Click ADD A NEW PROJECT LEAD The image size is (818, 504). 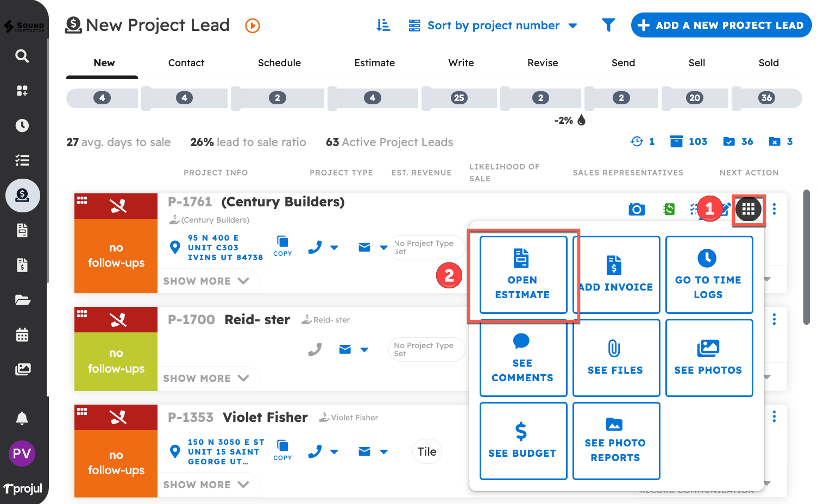(721, 25)
